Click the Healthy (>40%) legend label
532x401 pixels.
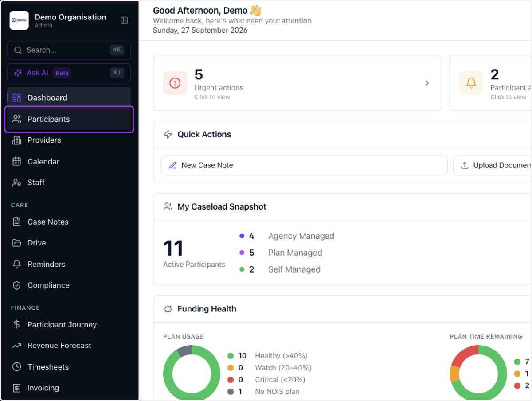pyautogui.click(x=281, y=356)
